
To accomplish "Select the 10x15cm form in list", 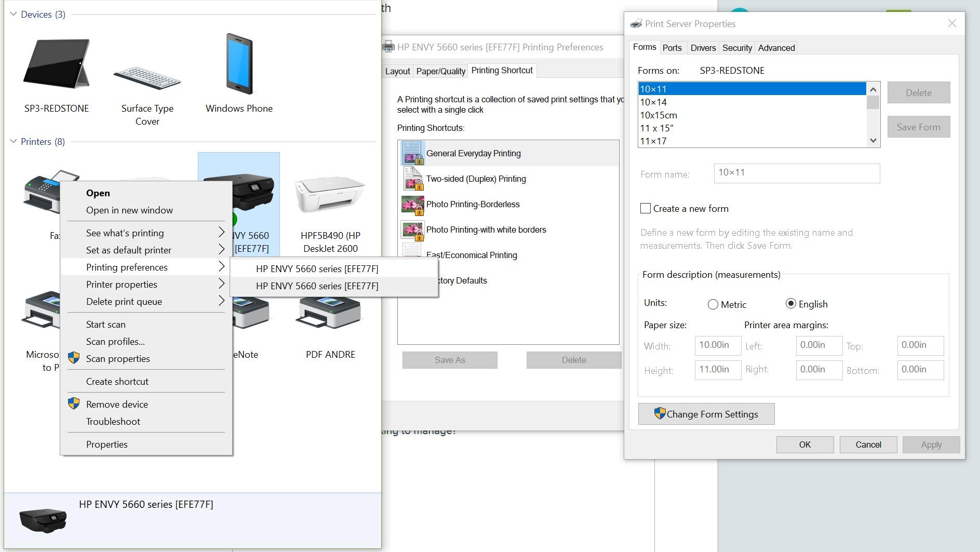I will point(752,115).
